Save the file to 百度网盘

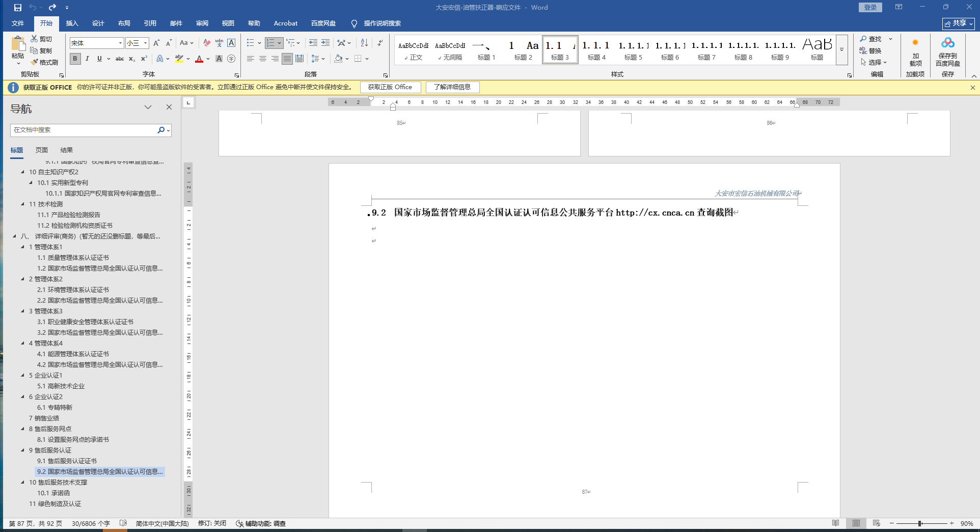tap(948, 52)
